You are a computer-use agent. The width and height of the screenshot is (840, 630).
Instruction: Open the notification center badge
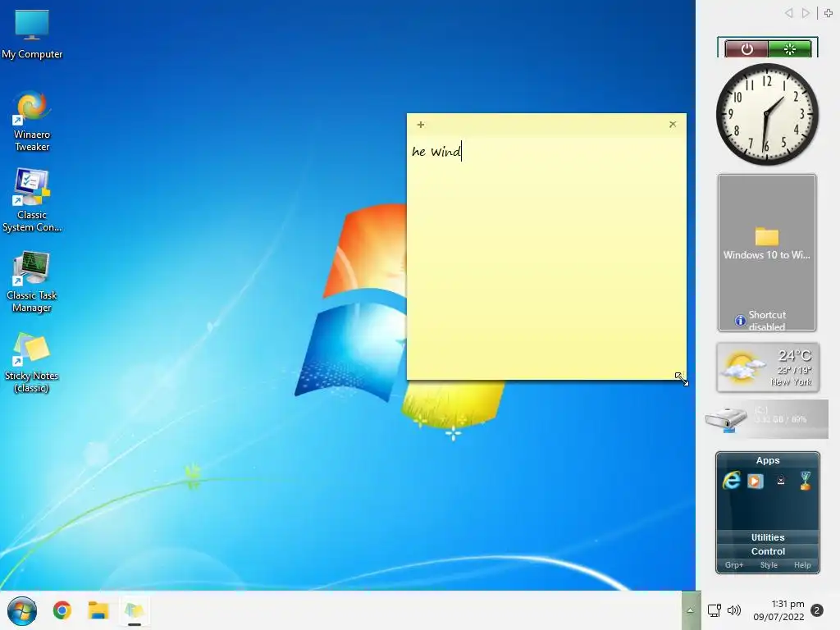click(x=817, y=610)
